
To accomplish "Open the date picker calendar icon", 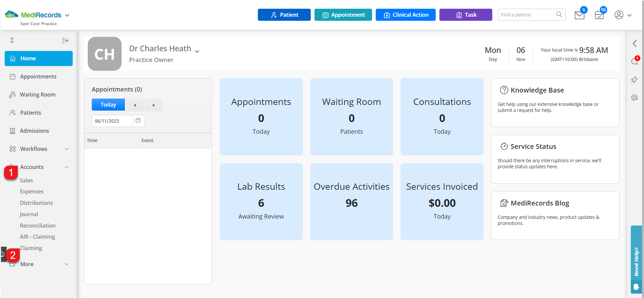I will (x=138, y=120).
